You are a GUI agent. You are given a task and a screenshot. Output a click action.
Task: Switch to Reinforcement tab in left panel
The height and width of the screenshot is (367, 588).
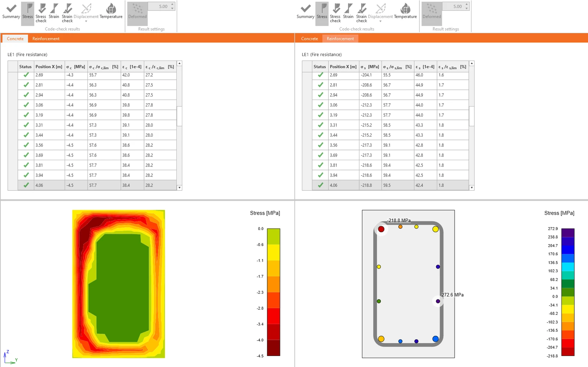point(46,39)
